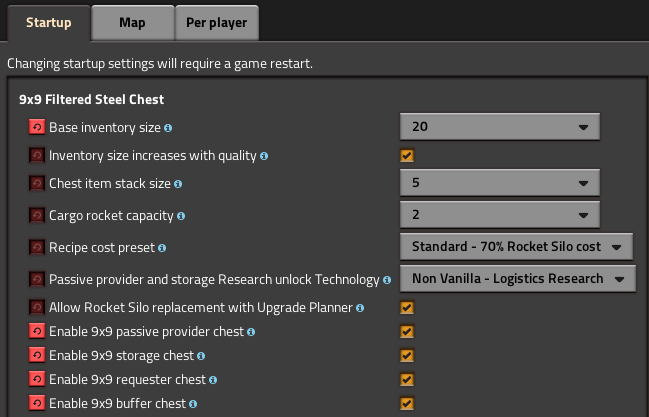Select the Startup tab

(x=49, y=23)
